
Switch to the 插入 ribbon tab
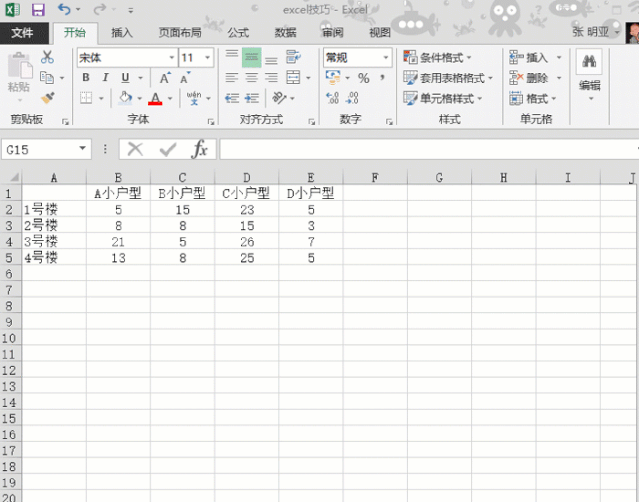122,32
